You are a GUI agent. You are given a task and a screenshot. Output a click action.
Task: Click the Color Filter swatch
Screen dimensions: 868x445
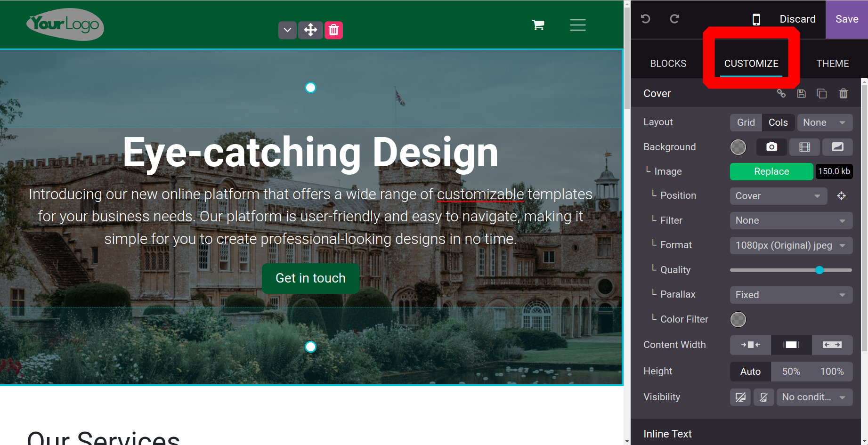click(x=738, y=319)
